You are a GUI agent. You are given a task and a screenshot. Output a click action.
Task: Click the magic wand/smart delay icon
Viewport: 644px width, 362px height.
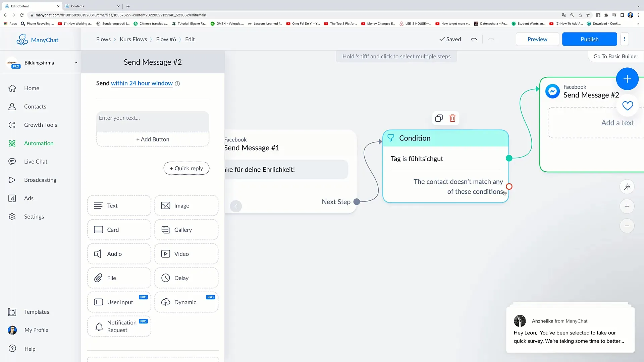point(628,187)
